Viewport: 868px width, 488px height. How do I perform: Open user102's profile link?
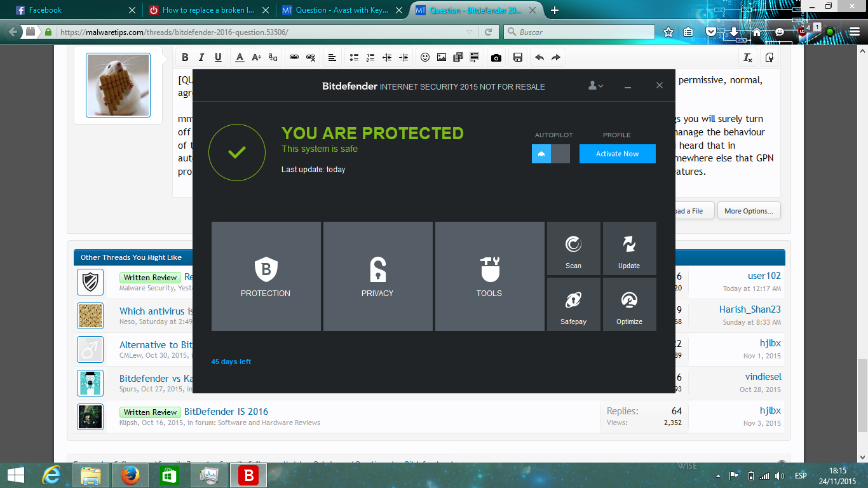pyautogui.click(x=764, y=276)
